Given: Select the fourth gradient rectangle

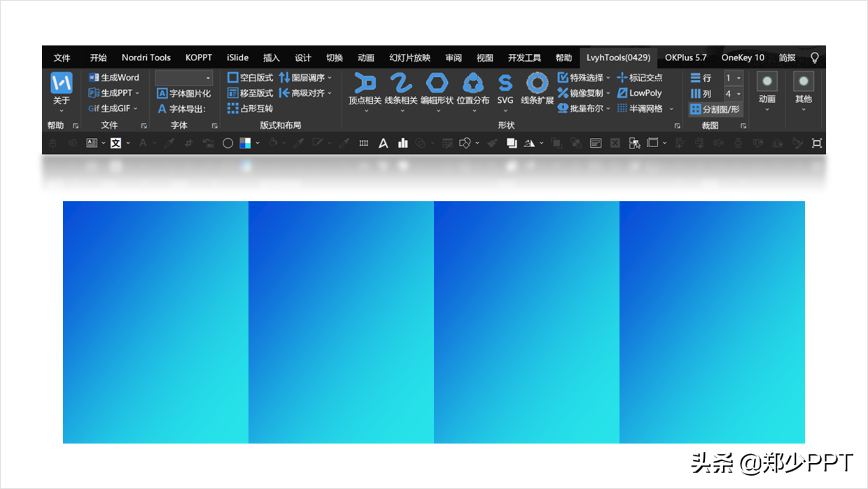Looking at the screenshot, I should tap(712, 322).
